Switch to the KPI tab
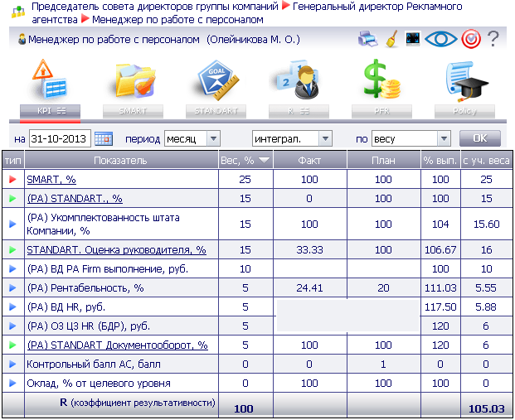The width and height of the screenshot is (515, 420). coord(50,111)
